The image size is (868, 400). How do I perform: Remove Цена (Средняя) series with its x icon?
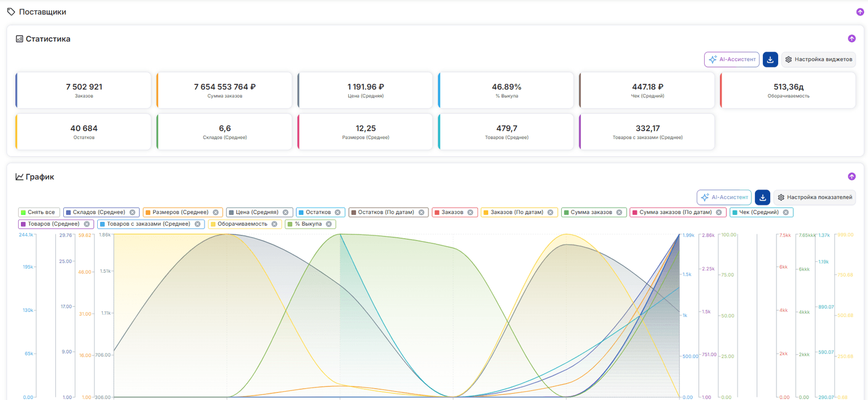[x=285, y=213]
